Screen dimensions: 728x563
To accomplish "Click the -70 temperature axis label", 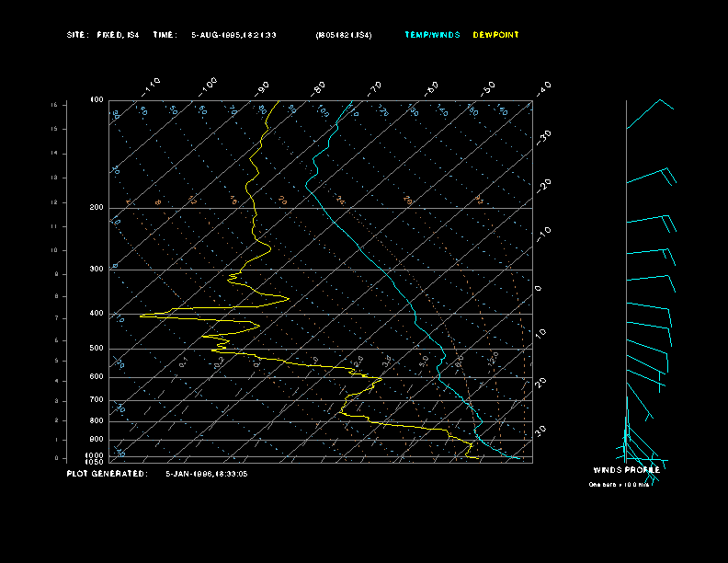I will click(x=374, y=88).
